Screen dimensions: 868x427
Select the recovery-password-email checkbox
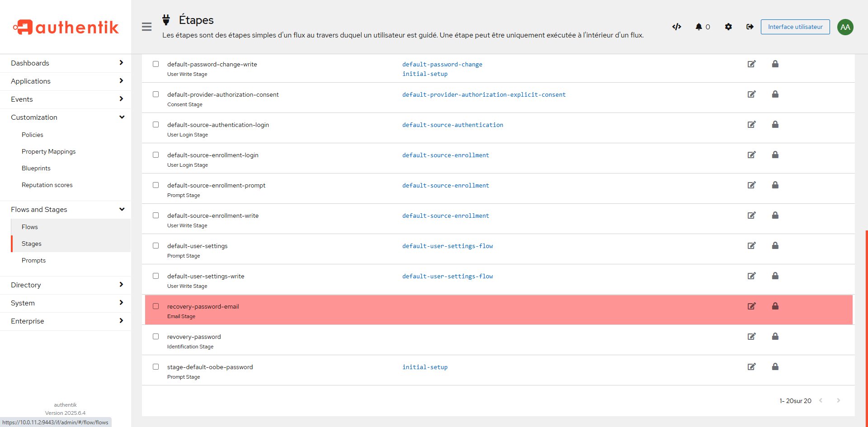(156, 306)
